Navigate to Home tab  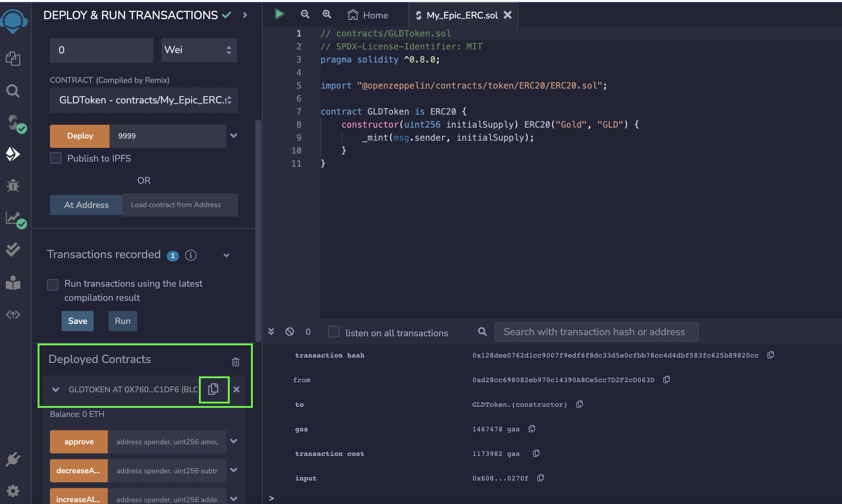(x=368, y=15)
